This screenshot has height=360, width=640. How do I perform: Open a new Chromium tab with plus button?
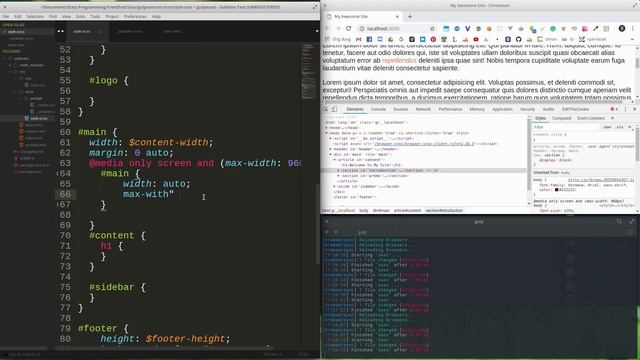coord(410,16)
